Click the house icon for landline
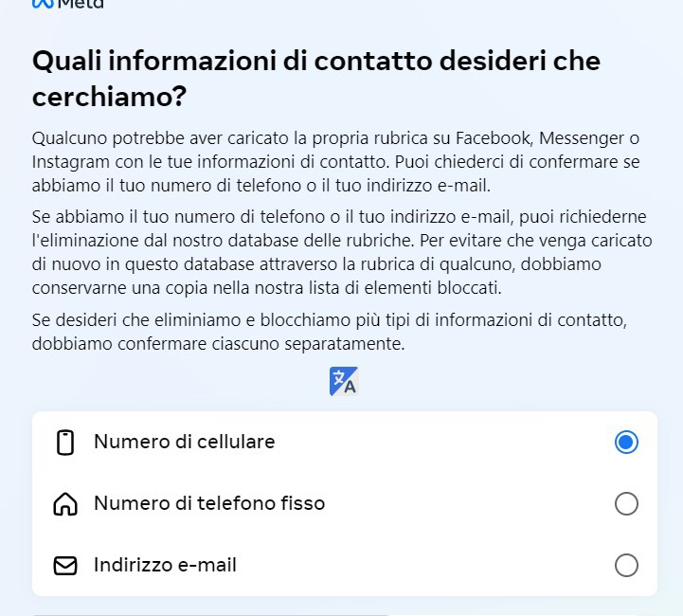The width and height of the screenshot is (683, 616). click(65, 504)
